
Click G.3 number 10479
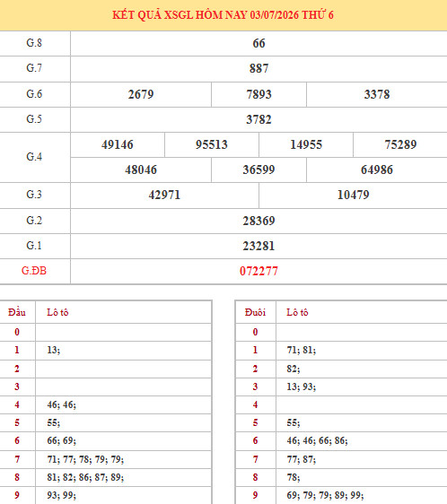(354, 195)
